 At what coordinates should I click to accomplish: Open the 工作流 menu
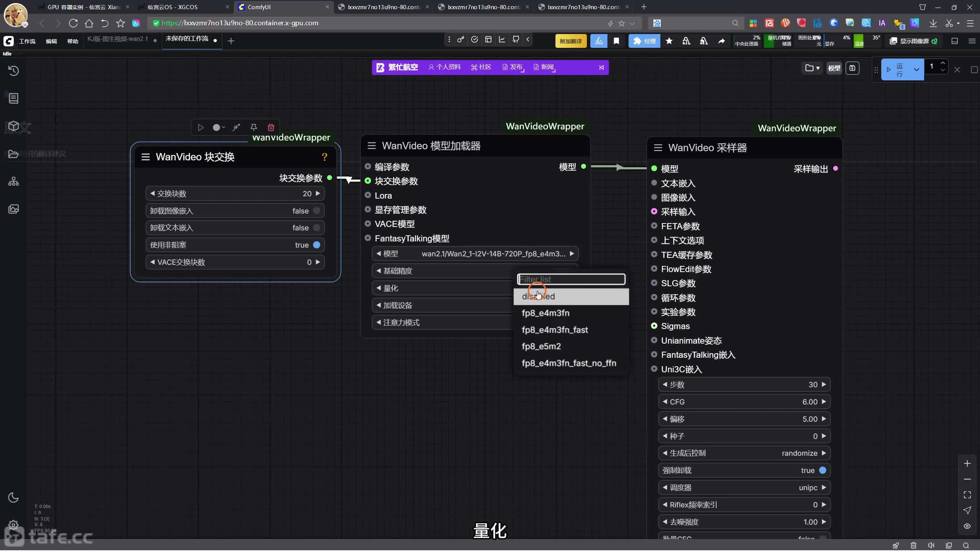point(27,41)
